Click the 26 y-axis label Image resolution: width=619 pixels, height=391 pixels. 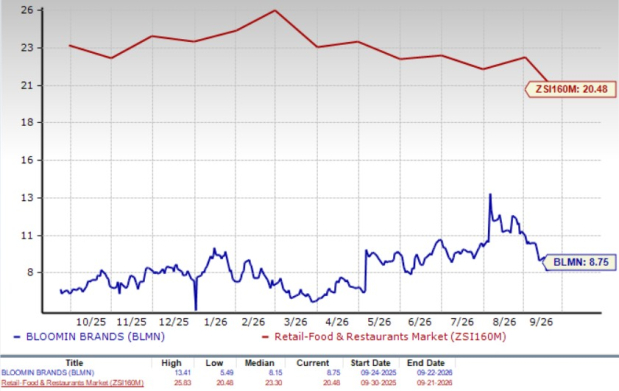click(x=27, y=10)
